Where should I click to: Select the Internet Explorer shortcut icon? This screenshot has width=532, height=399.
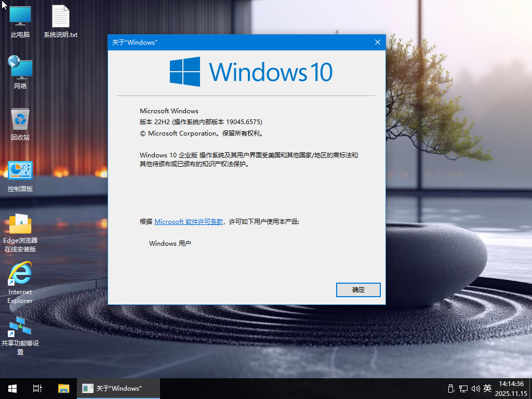click(20, 283)
